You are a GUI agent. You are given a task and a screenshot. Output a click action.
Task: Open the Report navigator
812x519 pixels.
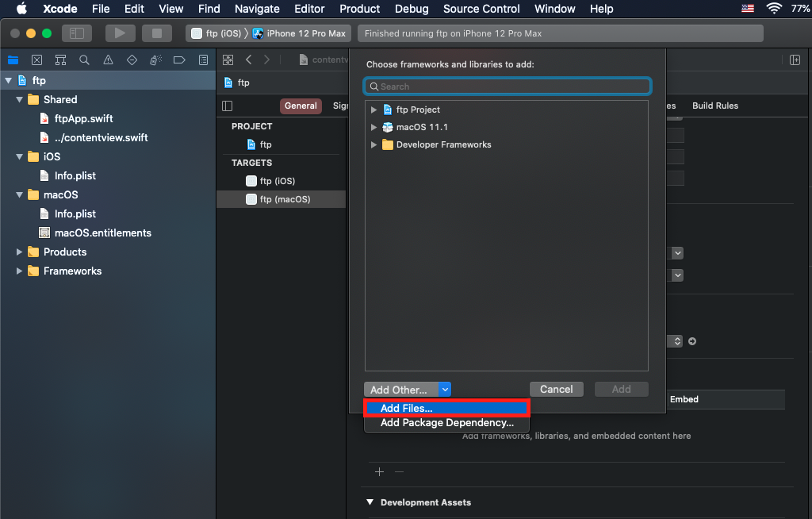tap(204, 60)
